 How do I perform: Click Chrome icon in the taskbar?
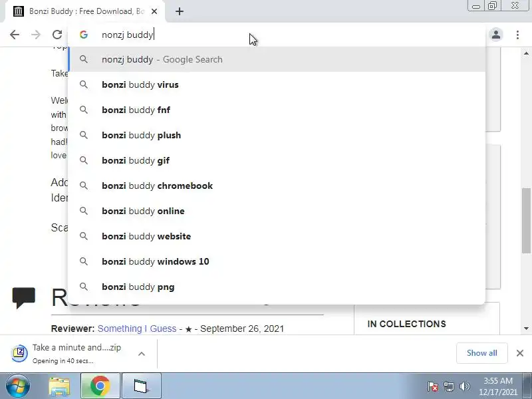coord(100,386)
